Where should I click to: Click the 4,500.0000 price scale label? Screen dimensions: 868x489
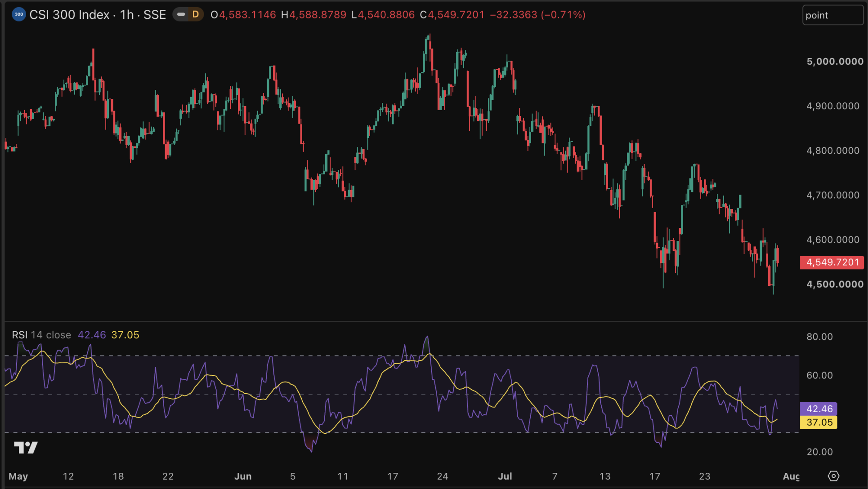coord(835,285)
